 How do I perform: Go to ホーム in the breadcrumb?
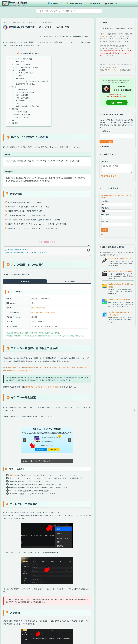pyautogui.click(x=7, y=23)
